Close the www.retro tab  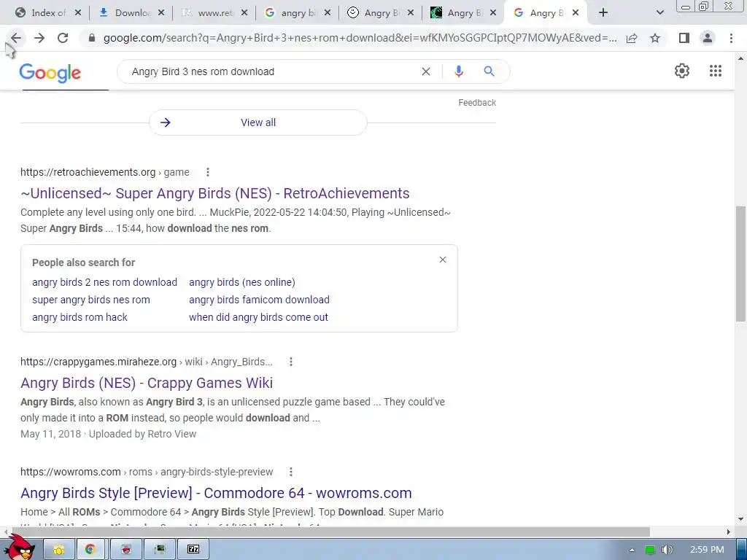point(244,13)
